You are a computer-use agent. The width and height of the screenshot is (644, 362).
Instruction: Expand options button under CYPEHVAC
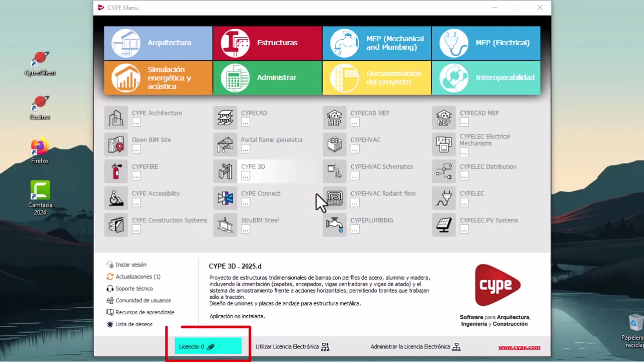point(355,149)
